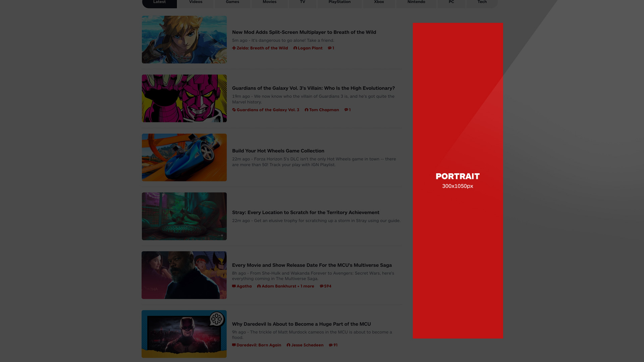Click the Stray article thumbnail
The width and height of the screenshot is (644, 362).
(184, 216)
